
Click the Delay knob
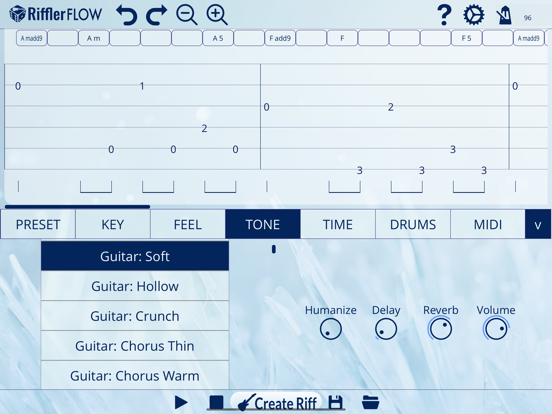tap(386, 329)
